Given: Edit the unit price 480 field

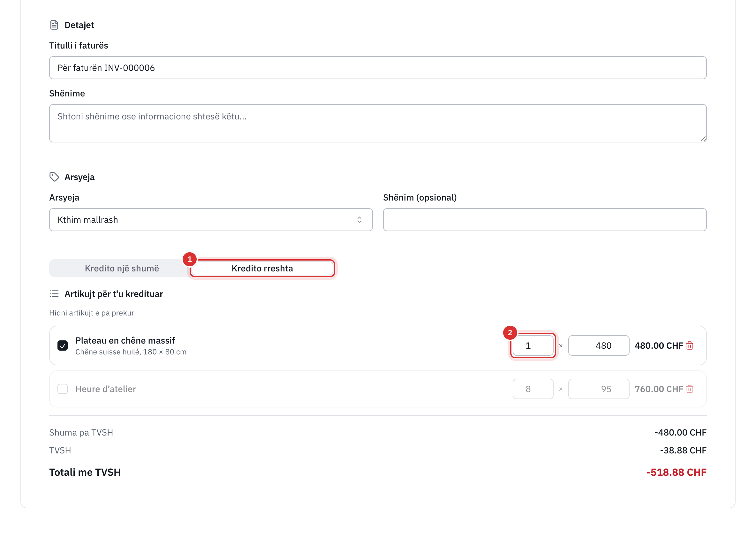Looking at the screenshot, I should tap(598, 345).
